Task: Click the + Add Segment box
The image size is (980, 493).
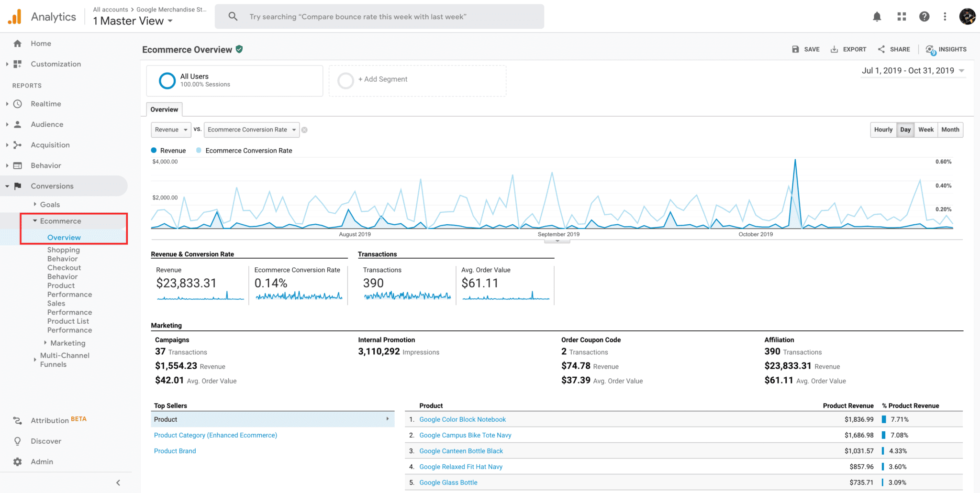Action: coord(417,80)
